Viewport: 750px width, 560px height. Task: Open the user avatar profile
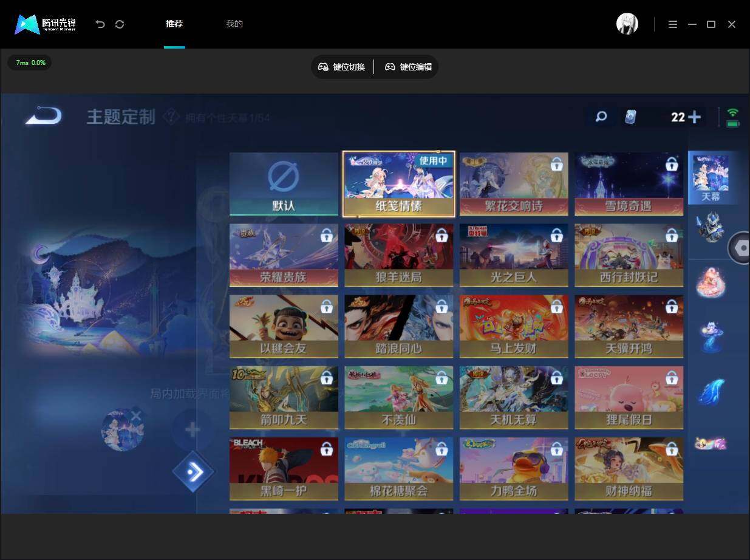(x=627, y=24)
